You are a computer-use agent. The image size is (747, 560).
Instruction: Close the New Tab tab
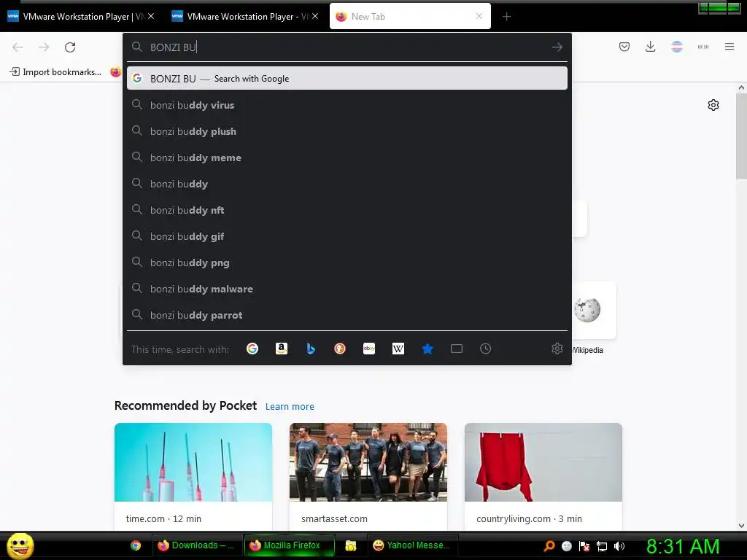click(479, 16)
